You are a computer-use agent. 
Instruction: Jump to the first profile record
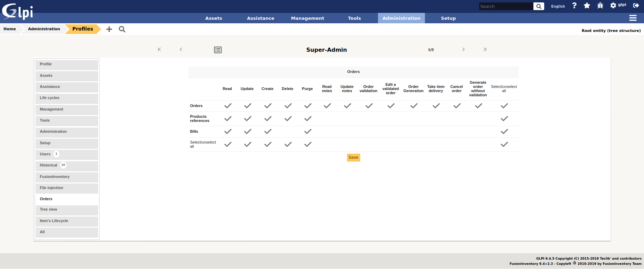pyautogui.click(x=159, y=50)
